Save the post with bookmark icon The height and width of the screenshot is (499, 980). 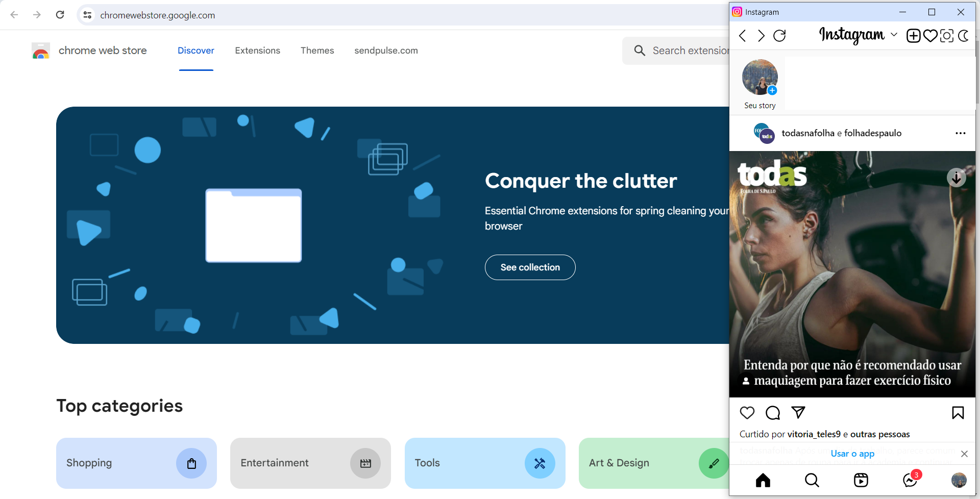(x=958, y=413)
